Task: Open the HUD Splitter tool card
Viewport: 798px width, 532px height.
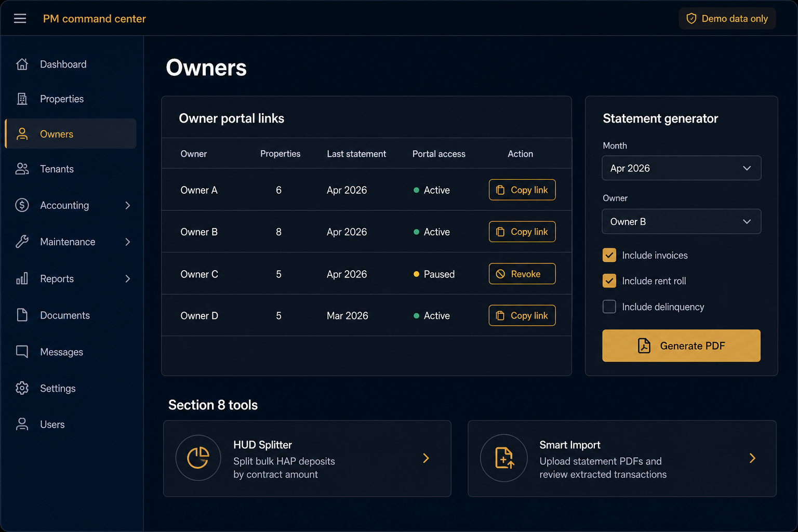Action: pyautogui.click(x=307, y=458)
